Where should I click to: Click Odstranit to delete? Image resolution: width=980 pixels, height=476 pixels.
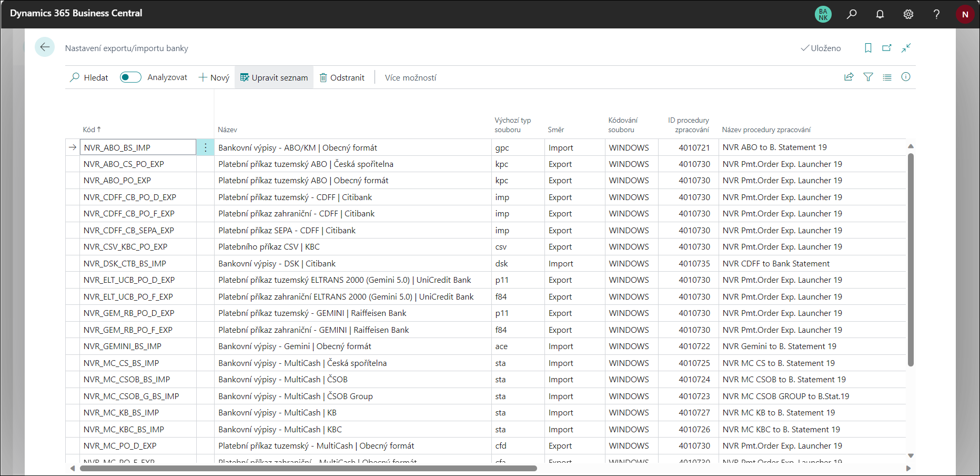342,77
